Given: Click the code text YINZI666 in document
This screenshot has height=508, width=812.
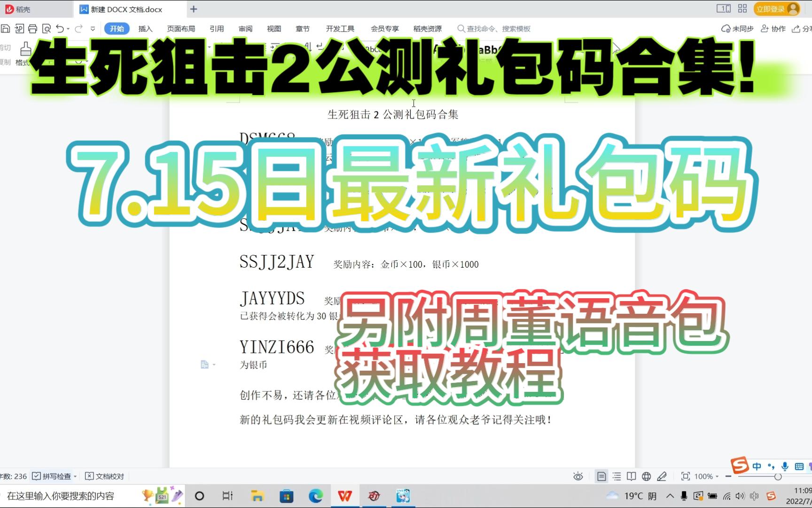Looking at the screenshot, I should 277,347.
